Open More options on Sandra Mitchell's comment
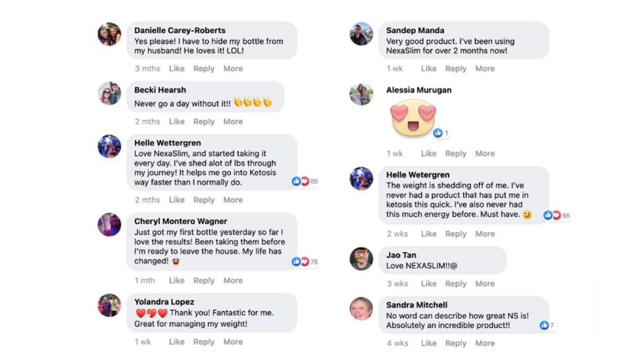The height and width of the screenshot is (362, 644). tap(485, 343)
